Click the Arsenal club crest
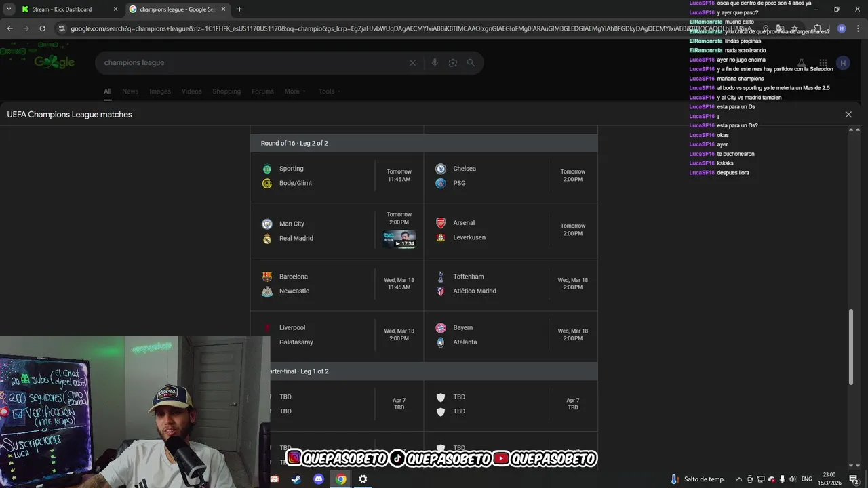Image resolution: width=868 pixels, height=488 pixels. point(441,223)
